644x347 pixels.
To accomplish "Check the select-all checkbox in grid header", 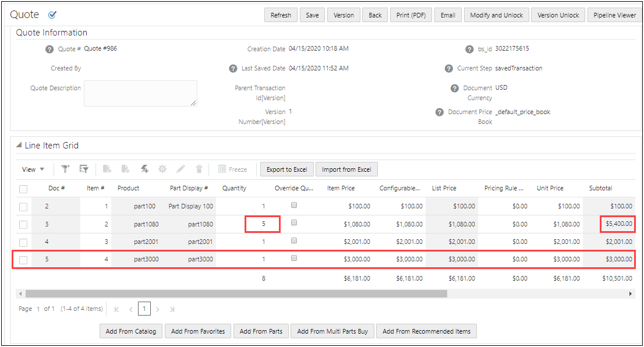I will [23, 188].
